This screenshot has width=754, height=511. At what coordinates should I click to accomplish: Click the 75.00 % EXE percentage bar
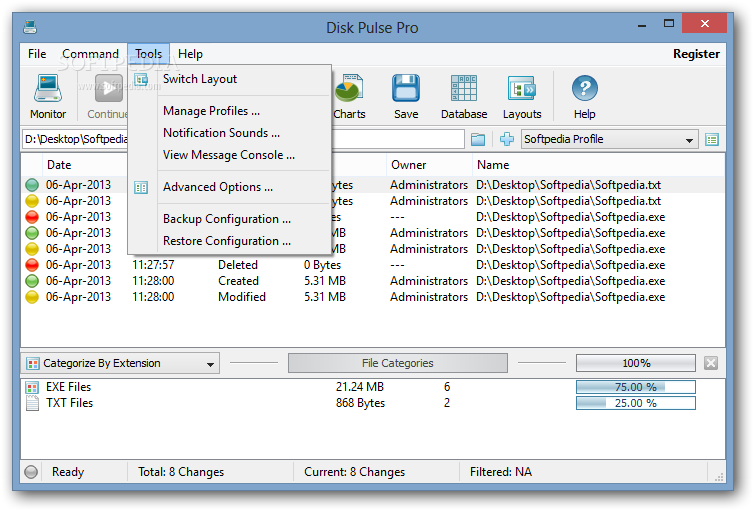636,387
